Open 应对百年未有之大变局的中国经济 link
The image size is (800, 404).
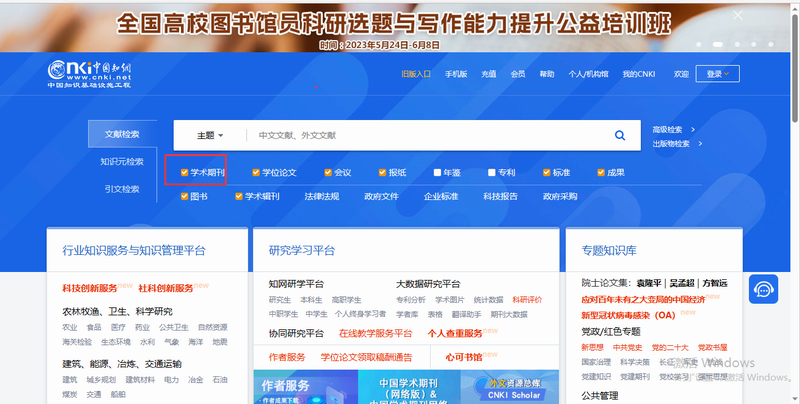[643, 299]
